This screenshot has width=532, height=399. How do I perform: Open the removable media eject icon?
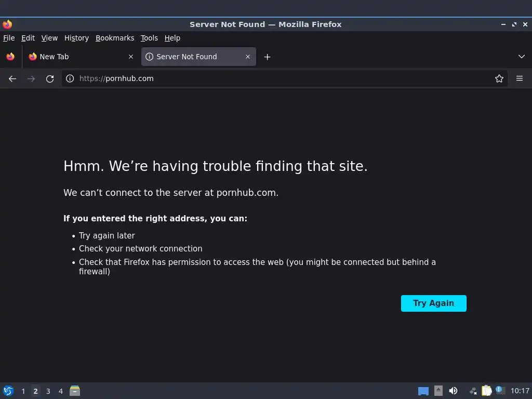pos(438,391)
